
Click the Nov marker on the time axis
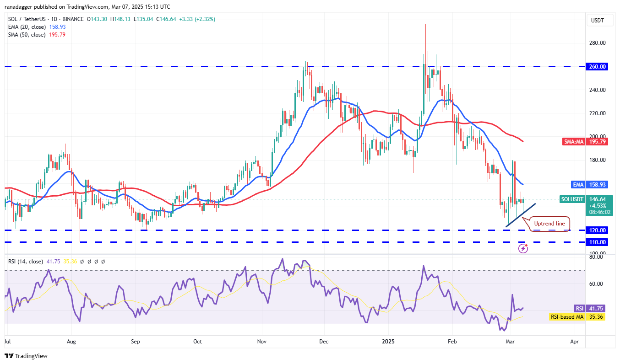[262, 341]
